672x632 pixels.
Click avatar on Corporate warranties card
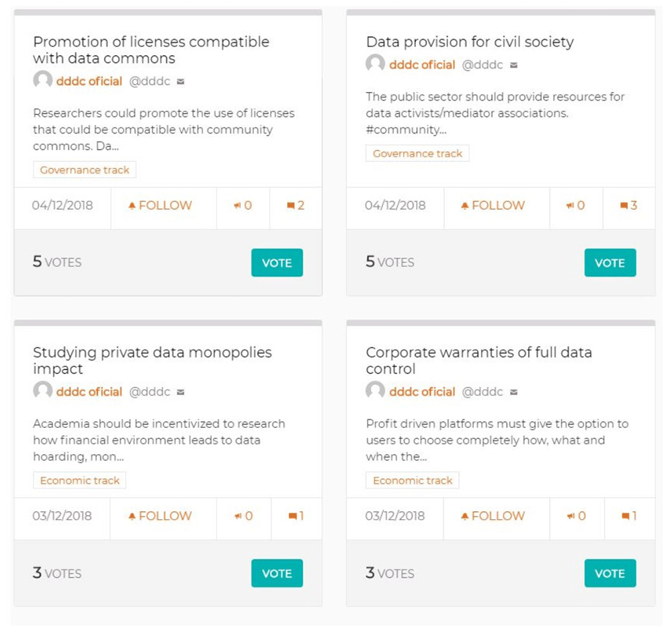pyautogui.click(x=376, y=390)
